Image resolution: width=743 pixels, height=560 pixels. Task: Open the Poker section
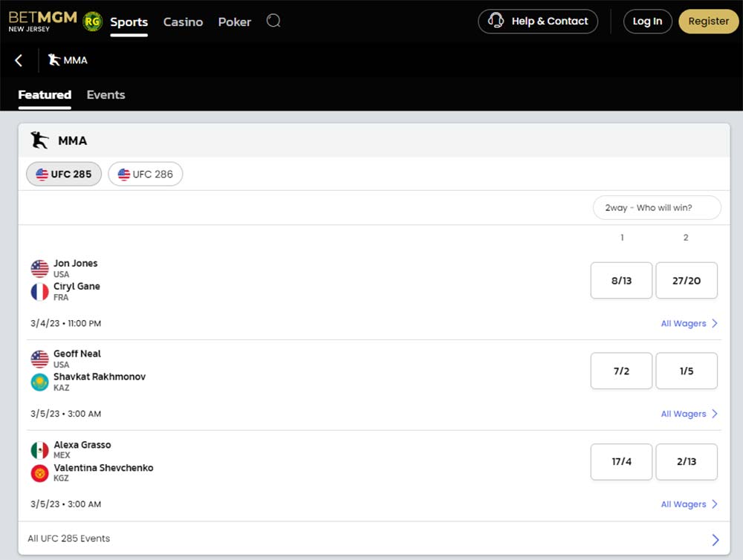(235, 22)
